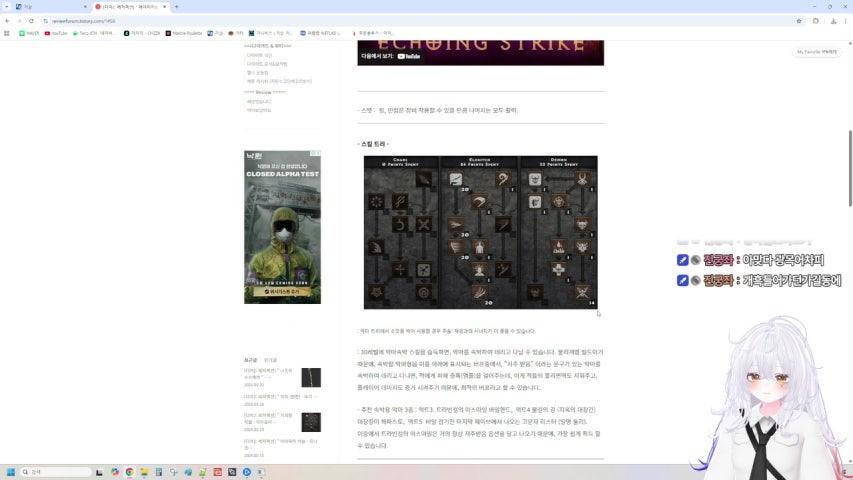Open File Explorer from the taskbar
Viewport: 853px width, 480px height.
tap(144, 472)
